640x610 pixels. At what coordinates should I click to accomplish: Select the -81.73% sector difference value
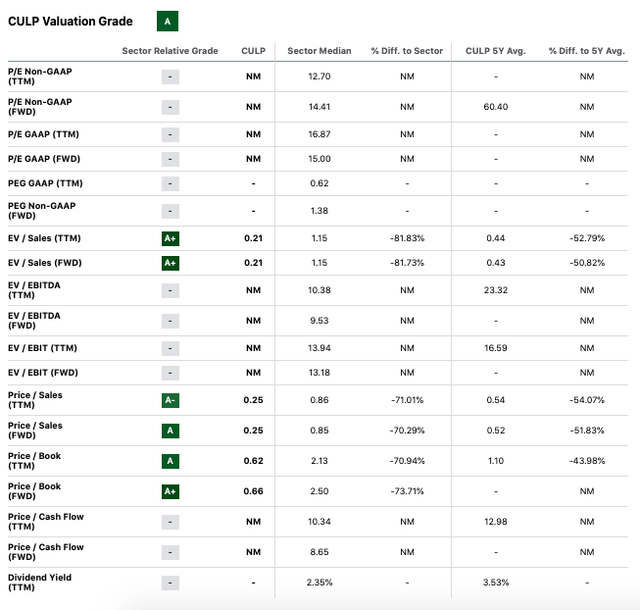tap(407, 263)
